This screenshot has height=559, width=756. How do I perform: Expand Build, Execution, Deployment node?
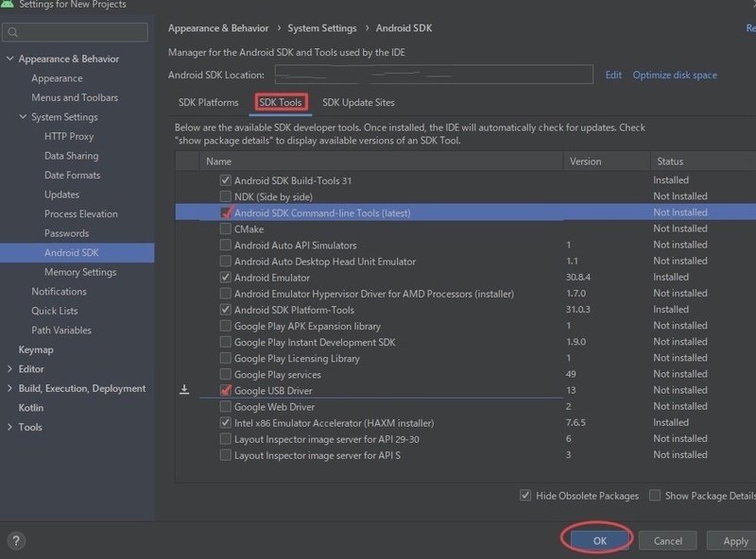click(9, 388)
